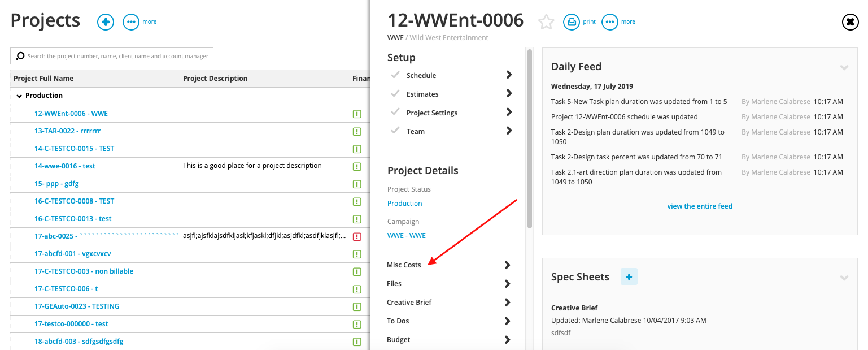
Task: Add a new project with plus icon
Action: (x=106, y=22)
